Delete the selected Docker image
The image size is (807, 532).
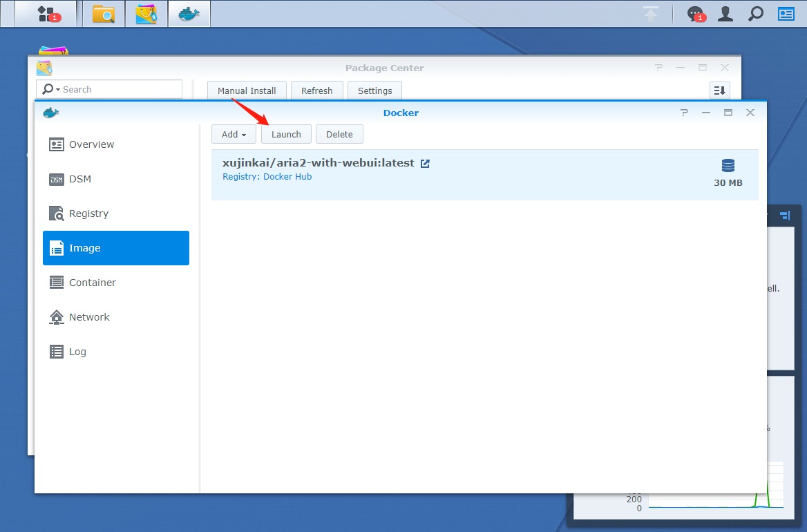339,134
